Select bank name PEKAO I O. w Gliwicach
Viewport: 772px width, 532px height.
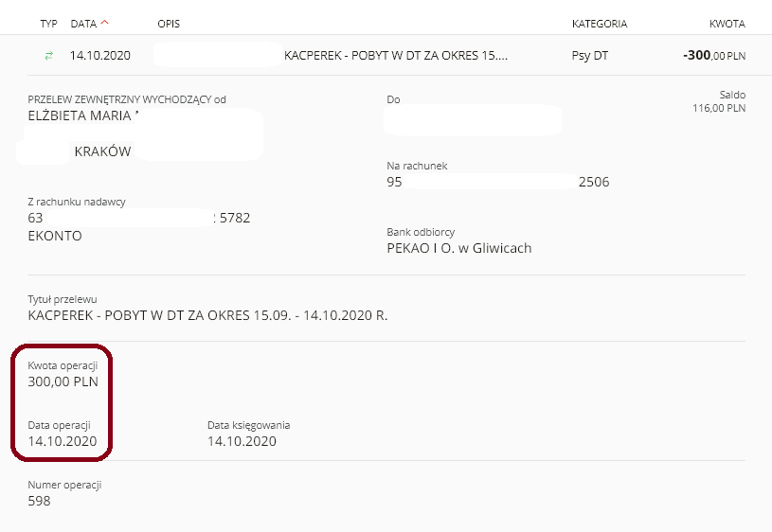point(458,248)
